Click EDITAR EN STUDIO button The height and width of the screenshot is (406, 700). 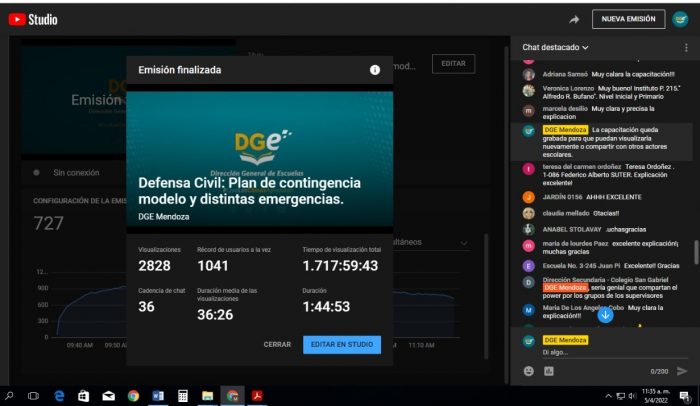pos(342,344)
